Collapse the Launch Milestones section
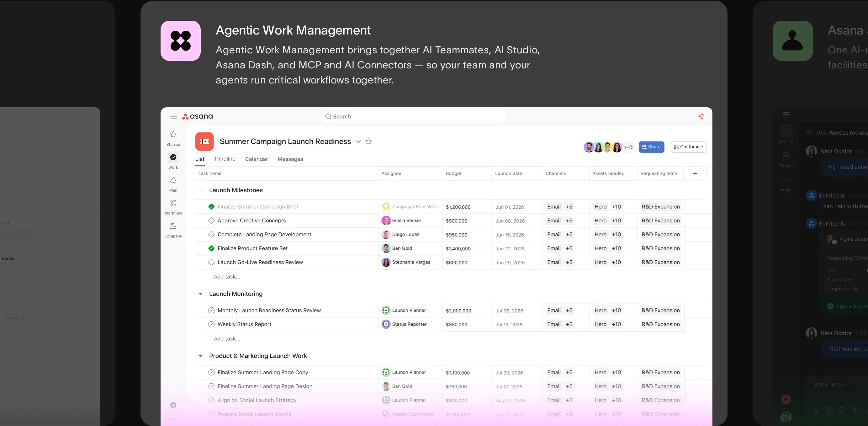868x426 pixels. [x=200, y=190]
